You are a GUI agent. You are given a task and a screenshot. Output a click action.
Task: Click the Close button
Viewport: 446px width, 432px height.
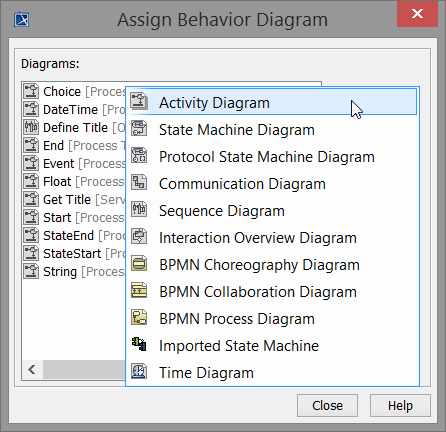click(327, 406)
